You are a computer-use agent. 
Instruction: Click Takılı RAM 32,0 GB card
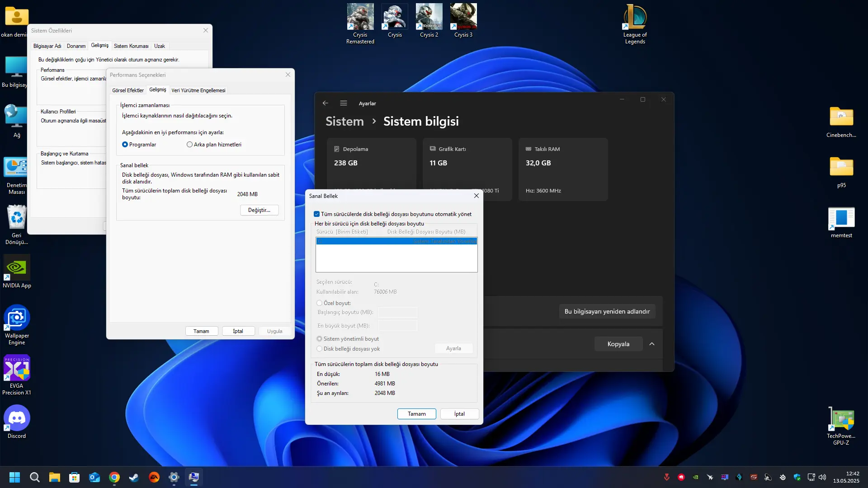[x=563, y=169]
